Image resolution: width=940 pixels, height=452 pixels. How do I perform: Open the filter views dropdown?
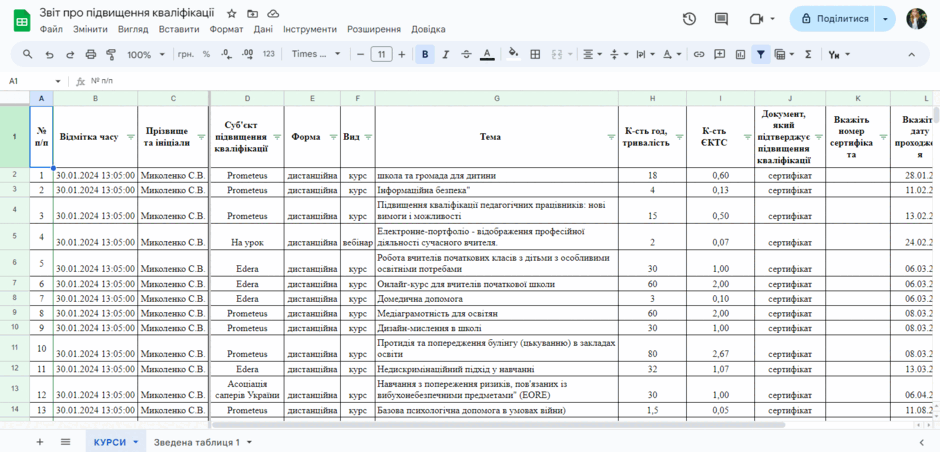pos(784,55)
